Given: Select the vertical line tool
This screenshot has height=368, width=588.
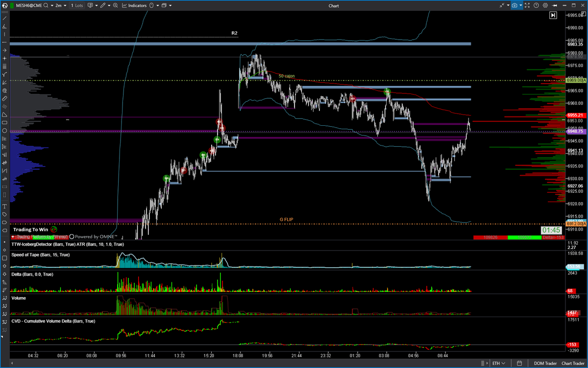Looking at the screenshot, I should click(x=4, y=34).
